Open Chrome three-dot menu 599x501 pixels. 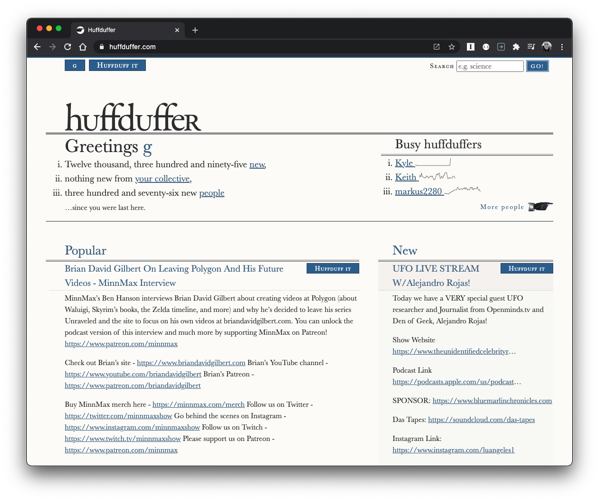pyautogui.click(x=562, y=47)
